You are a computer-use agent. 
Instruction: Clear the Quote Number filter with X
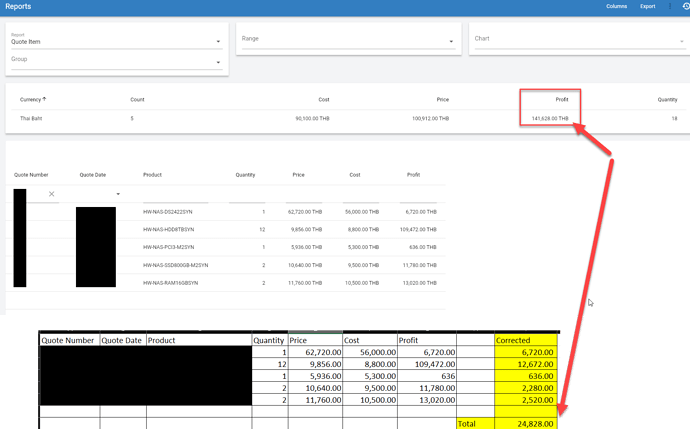click(51, 194)
